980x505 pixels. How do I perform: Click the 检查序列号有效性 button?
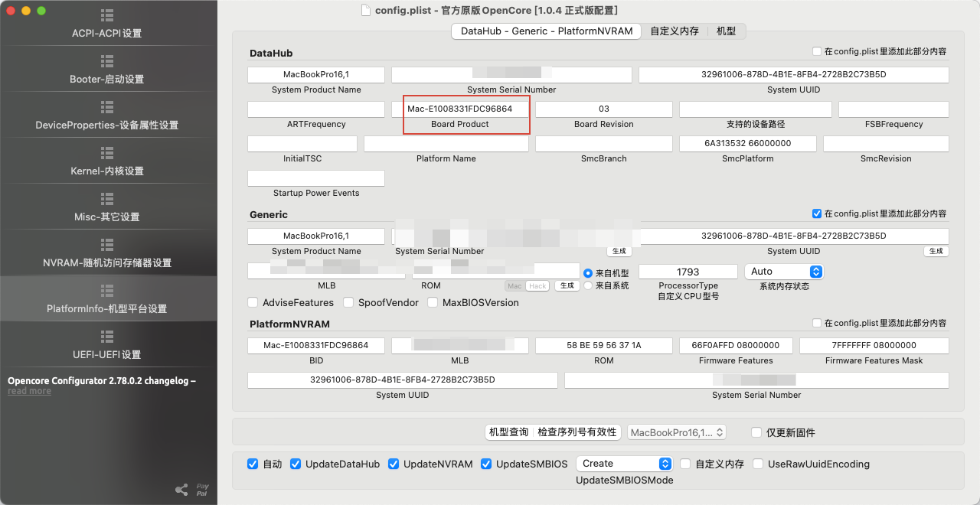coord(577,432)
